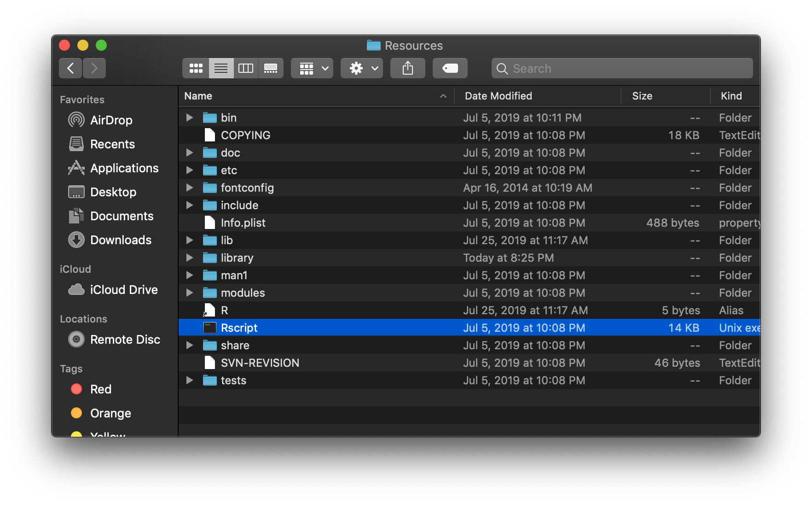Switch to column view
The image size is (812, 505).
pos(246,68)
